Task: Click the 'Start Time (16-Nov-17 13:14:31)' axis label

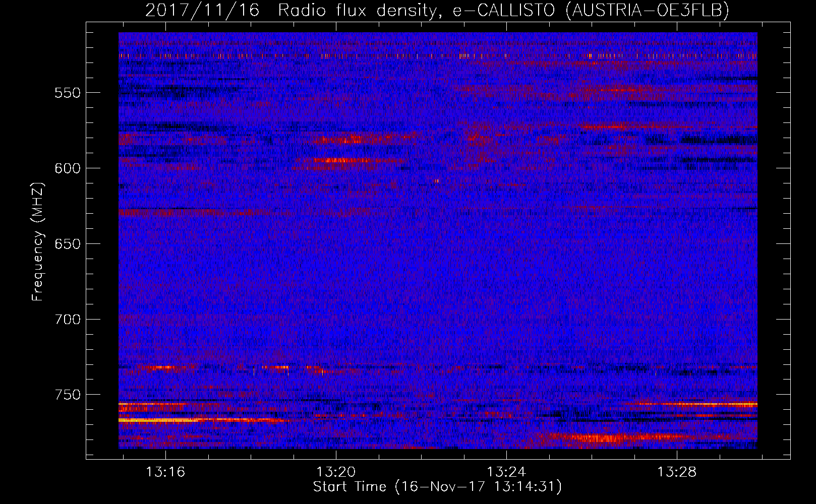Action: (437, 487)
